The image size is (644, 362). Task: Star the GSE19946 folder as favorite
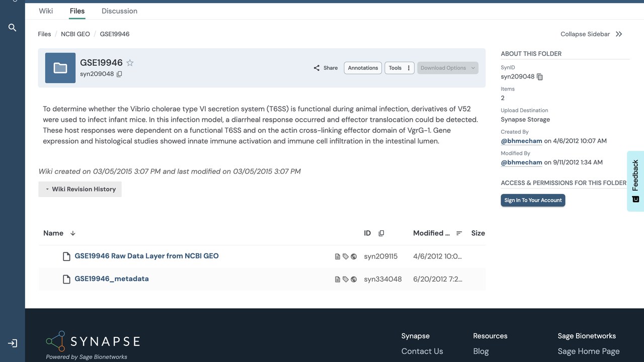pos(130,63)
